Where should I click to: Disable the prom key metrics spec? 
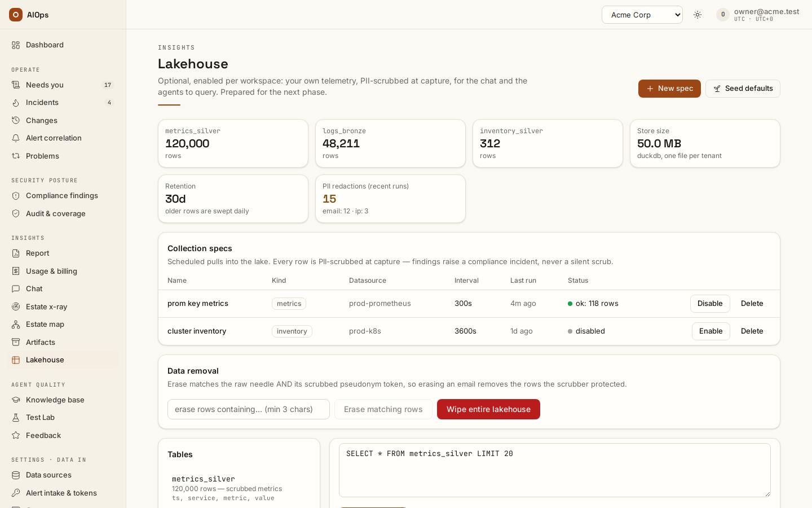pos(710,304)
